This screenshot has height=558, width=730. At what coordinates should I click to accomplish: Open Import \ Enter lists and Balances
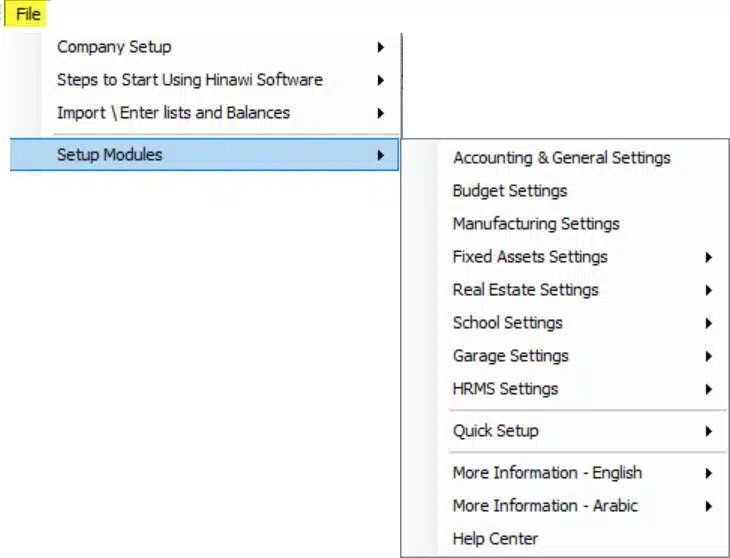204,113
